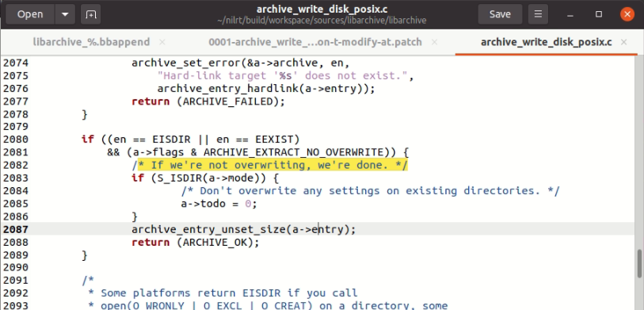Close the libarchive_%.bbappend tab
The width and height of the screenshot is (644, 310).
(x=162, y=42)
